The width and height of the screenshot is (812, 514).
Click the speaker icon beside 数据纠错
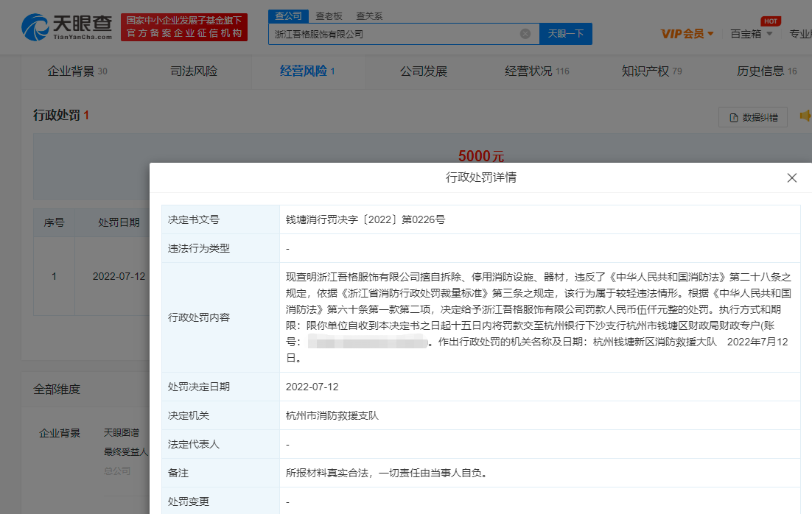pos(806,116)
